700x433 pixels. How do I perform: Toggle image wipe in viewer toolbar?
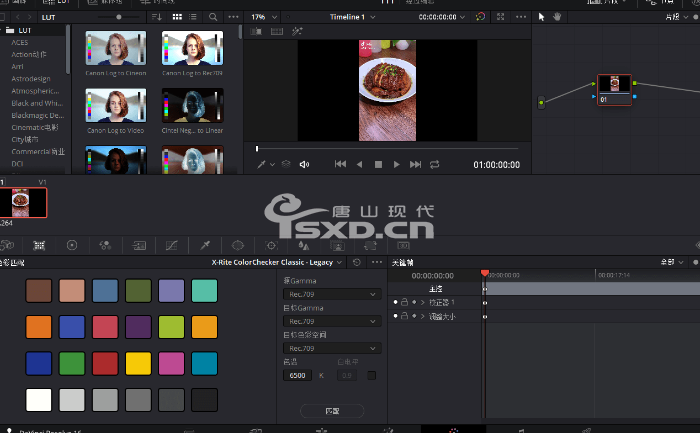click(x=256, y=31)
